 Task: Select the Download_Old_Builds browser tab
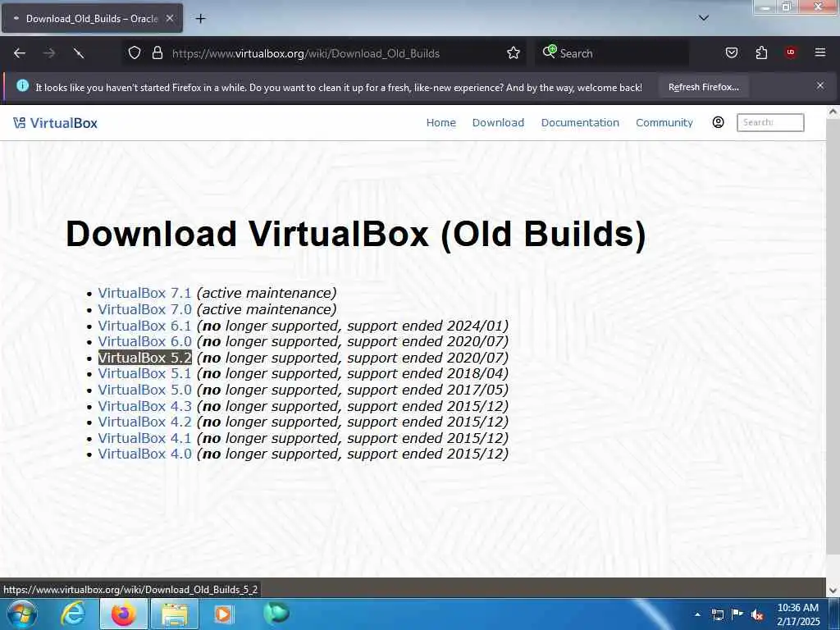click(92, 18)
